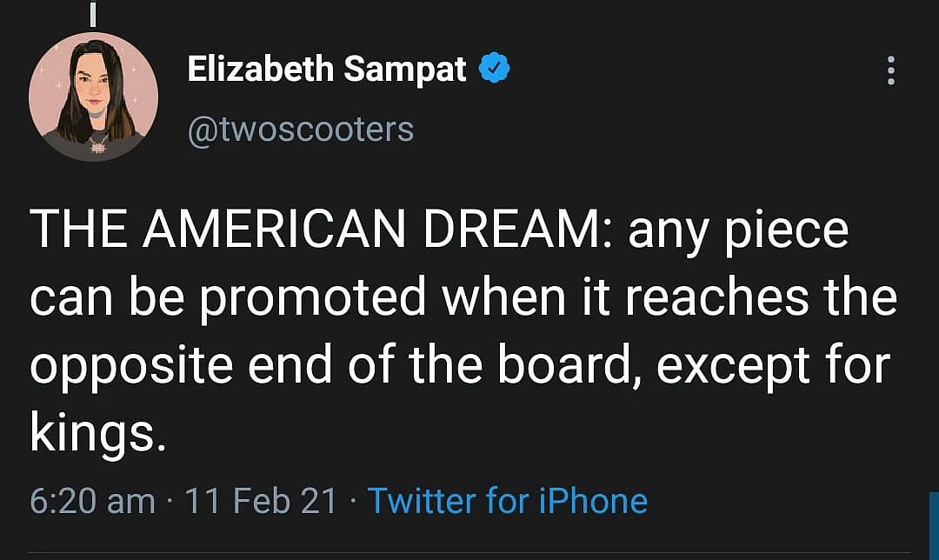This screenshot has width=939, height=560.
Task: Click the tweet line starting with opposite end
Action: pos(460,365)
